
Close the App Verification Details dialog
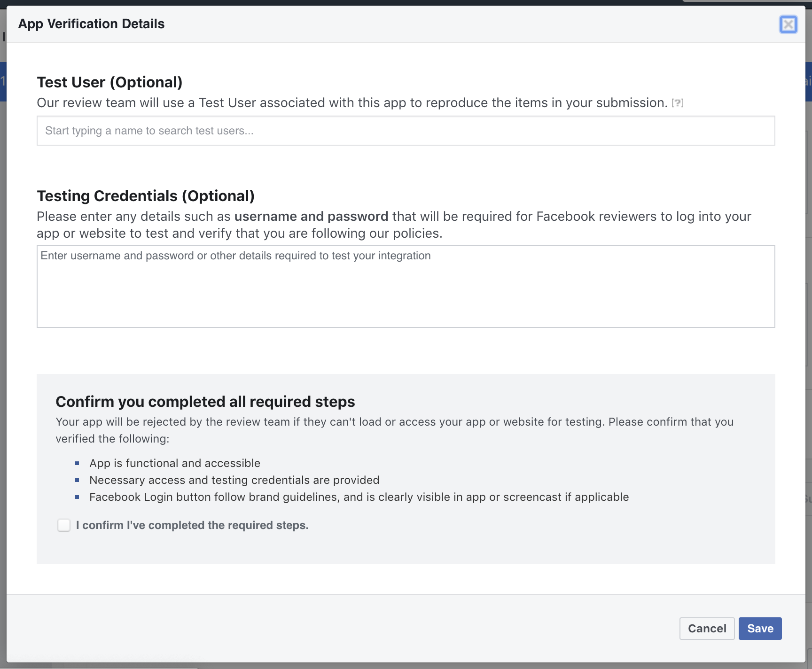point(789,25)
